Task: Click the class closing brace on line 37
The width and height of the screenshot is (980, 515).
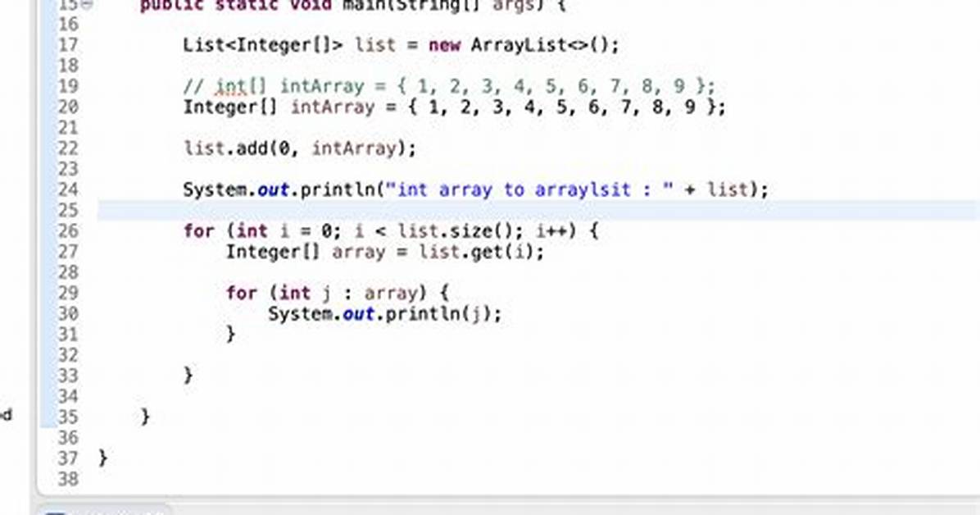Action: [x=102, y=458]
